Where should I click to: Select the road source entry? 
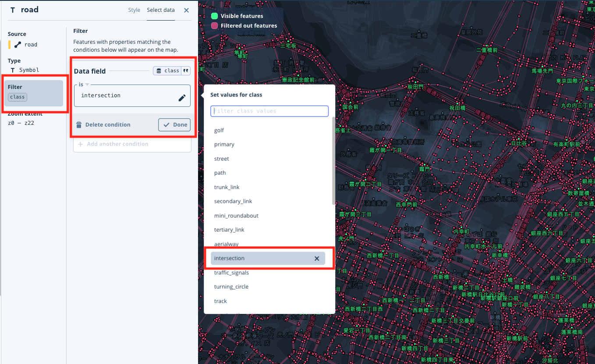click(x=27, y=44)
